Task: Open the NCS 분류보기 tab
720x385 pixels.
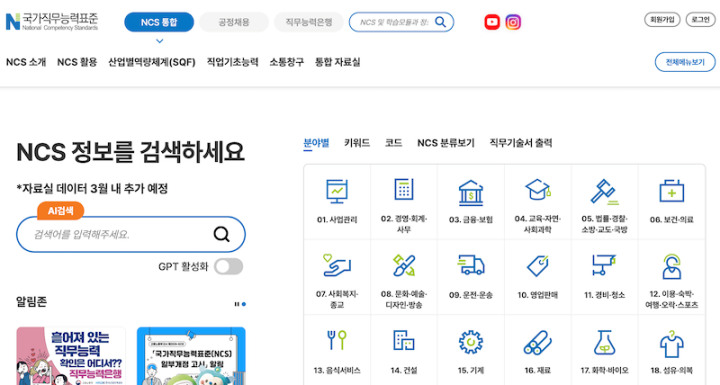Action: point(446,143)
